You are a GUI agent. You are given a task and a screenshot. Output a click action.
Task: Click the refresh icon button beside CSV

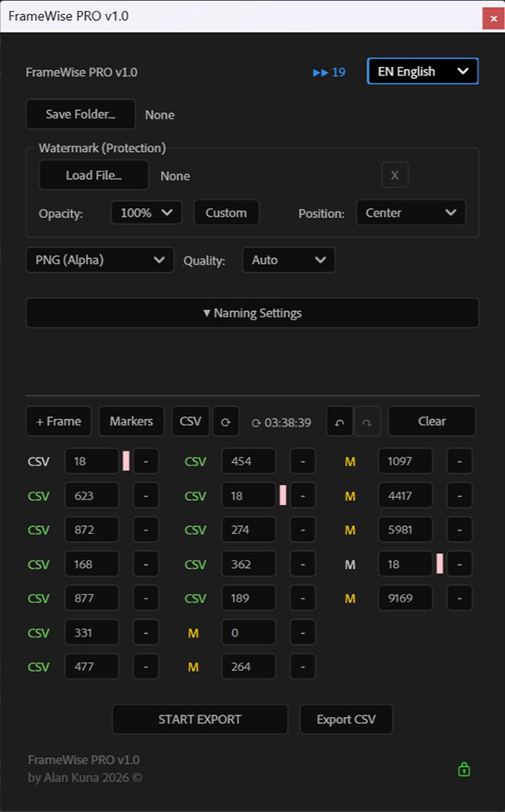[226, 422]
